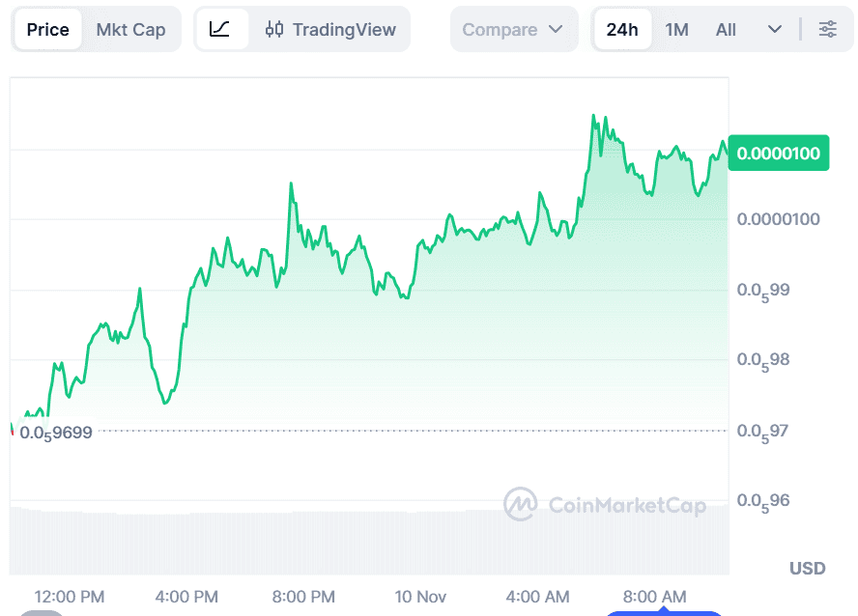Click the 10 Nov axis label

(x=420, y=597)
